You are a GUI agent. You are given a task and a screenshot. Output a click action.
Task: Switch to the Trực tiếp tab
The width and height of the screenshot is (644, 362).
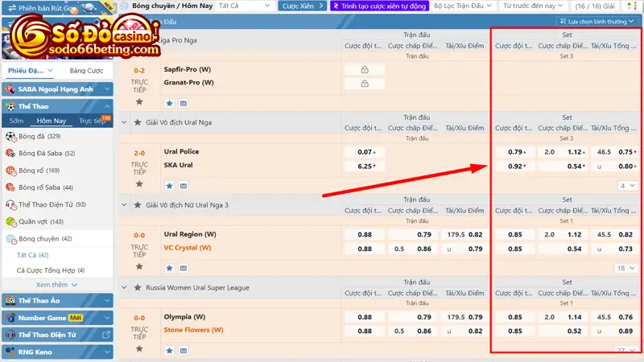coord(93,121)
